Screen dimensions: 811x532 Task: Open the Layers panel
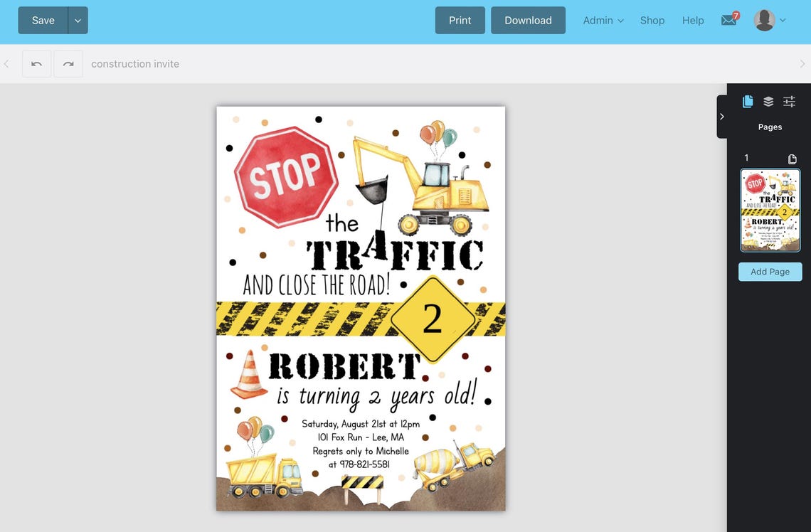768,101
